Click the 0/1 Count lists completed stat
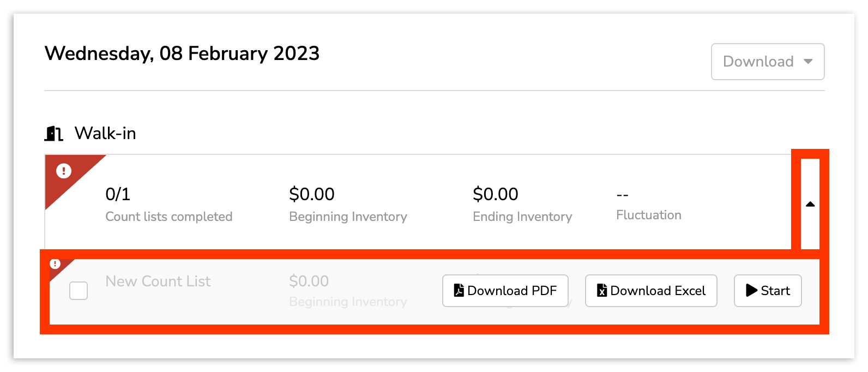 click(118, 194)
